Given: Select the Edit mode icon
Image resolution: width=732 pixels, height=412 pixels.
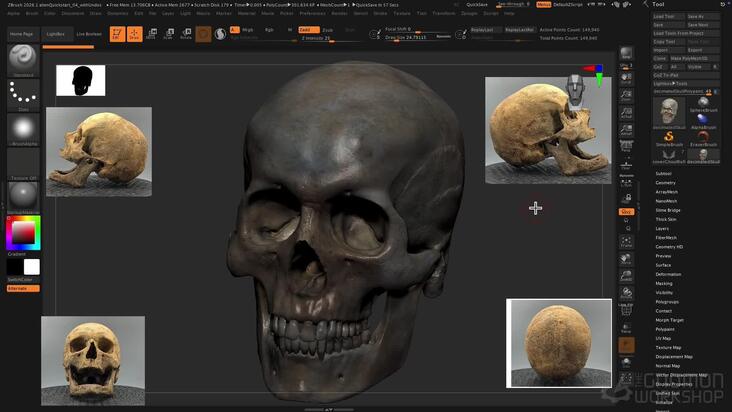Looking at the screenshot, I should 117,34.
